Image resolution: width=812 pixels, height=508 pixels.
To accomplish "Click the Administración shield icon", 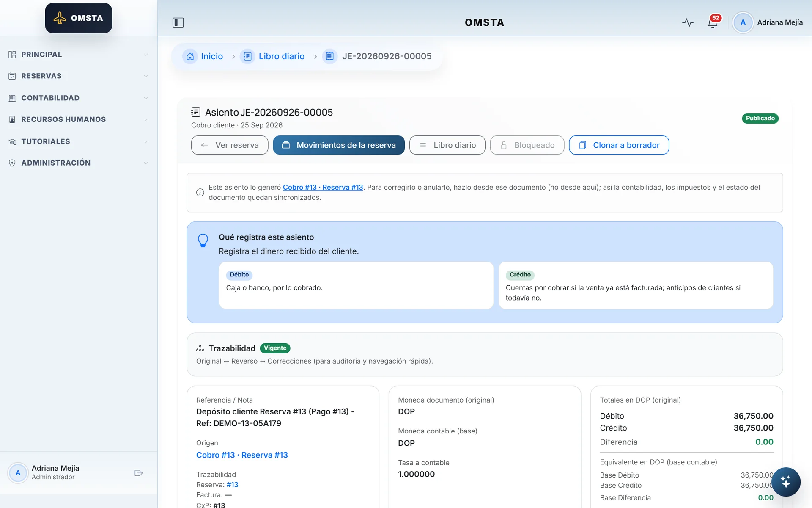I will pyautogui.click(x=12, y=163).
